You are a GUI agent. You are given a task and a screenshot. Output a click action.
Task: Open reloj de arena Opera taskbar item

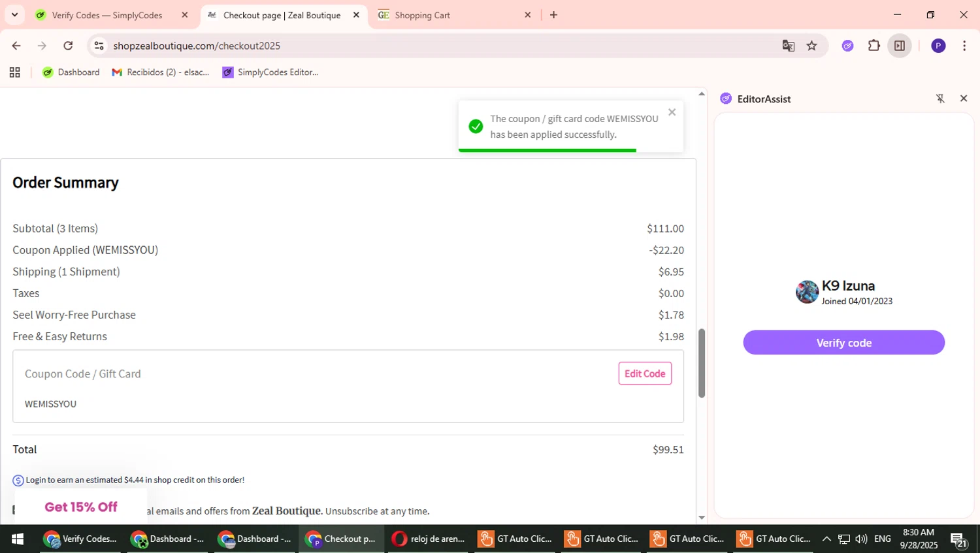[429, 539]
